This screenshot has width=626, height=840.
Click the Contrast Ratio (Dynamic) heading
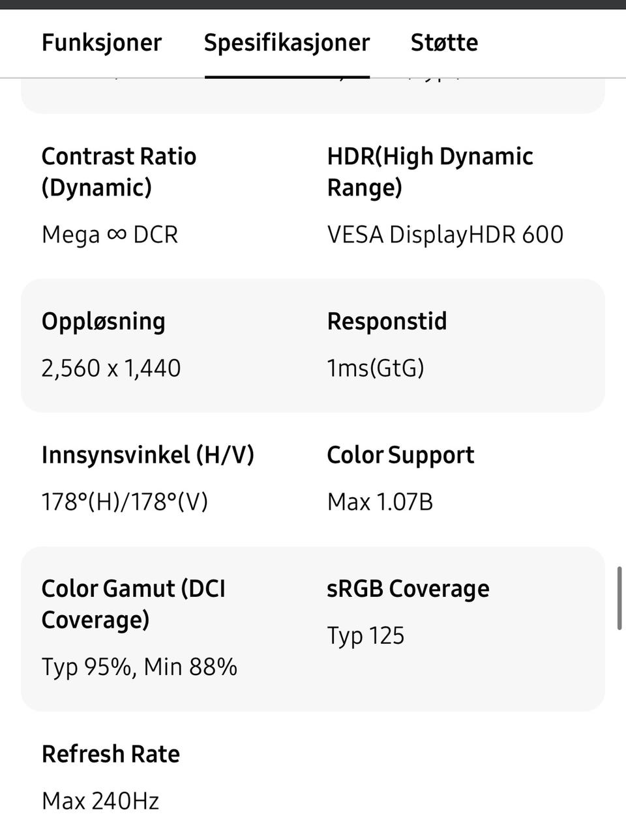tap(119, 172)
